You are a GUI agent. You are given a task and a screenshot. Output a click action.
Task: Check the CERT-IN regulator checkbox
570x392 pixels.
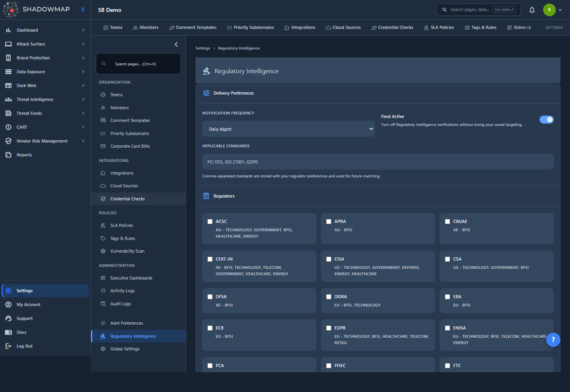[210, 259]
